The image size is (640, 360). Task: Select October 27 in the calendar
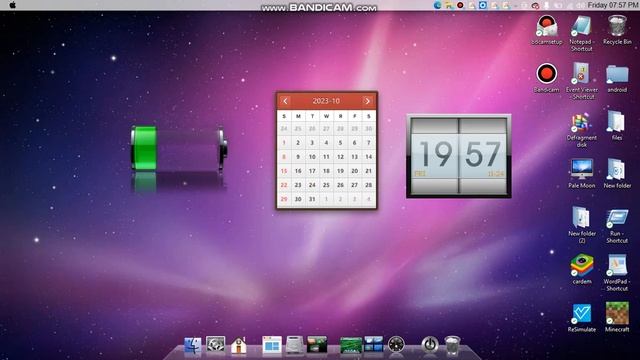354,185
